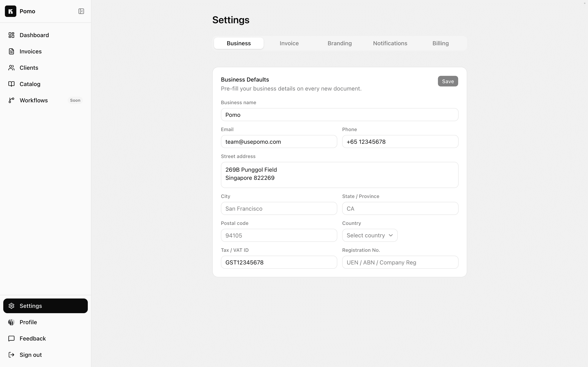The image size is (588, 367).
Task: Switch to the Invoice tab
Action: click(x=289, y=43)
